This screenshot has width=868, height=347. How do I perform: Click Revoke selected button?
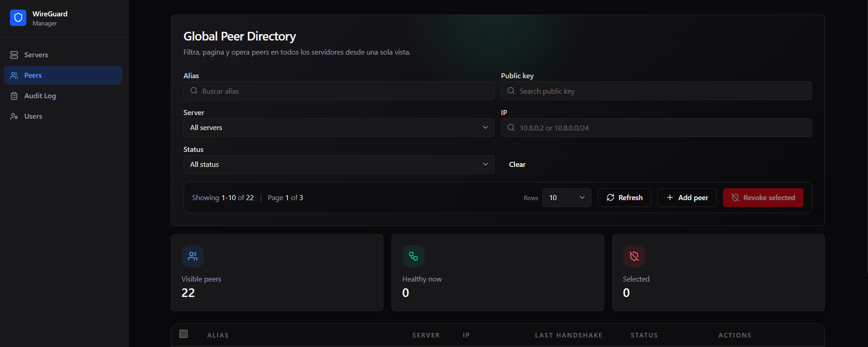pyautogui.click(x=763, y=198)
